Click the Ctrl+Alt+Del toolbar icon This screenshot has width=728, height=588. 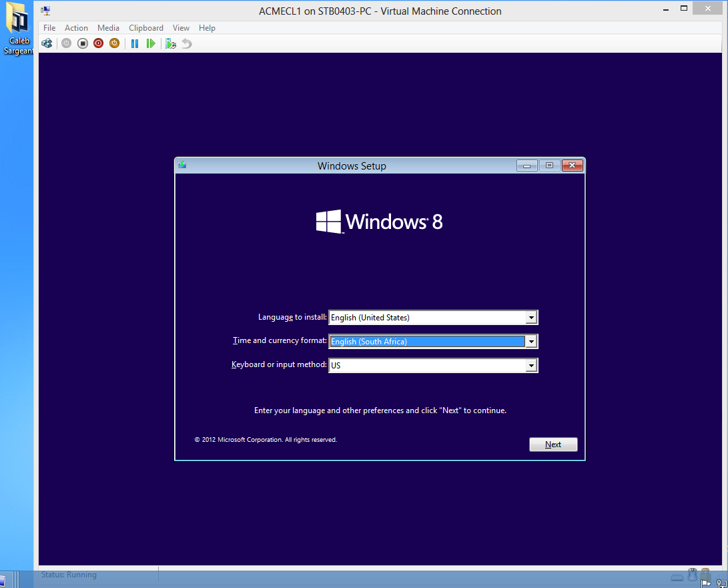(47, 43)
